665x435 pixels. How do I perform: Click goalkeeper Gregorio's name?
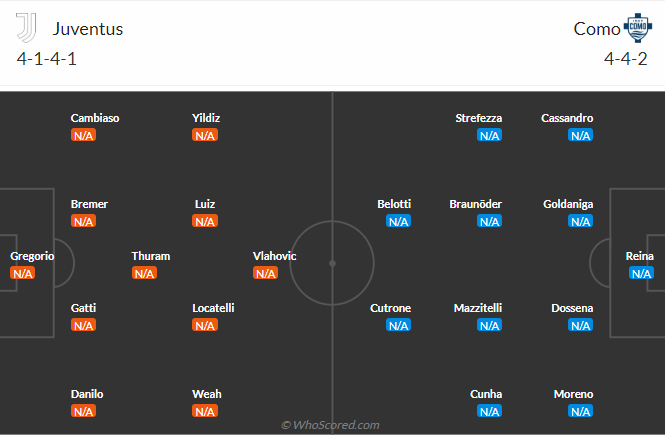32,256
